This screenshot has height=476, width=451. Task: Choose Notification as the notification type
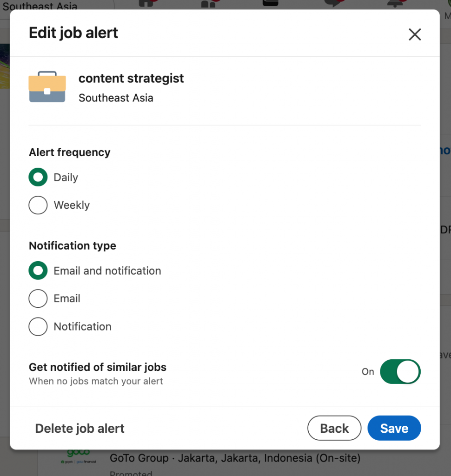point(38,326)
